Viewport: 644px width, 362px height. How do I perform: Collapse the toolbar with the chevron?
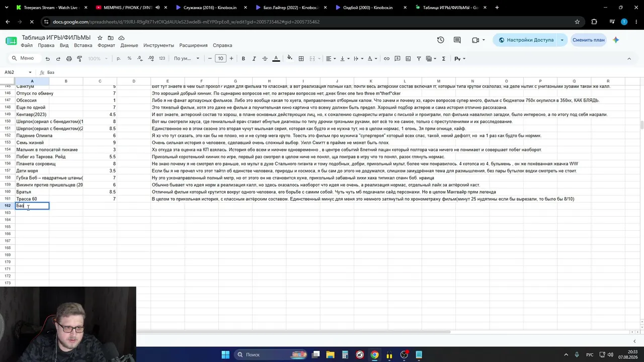tap(629, 59)
